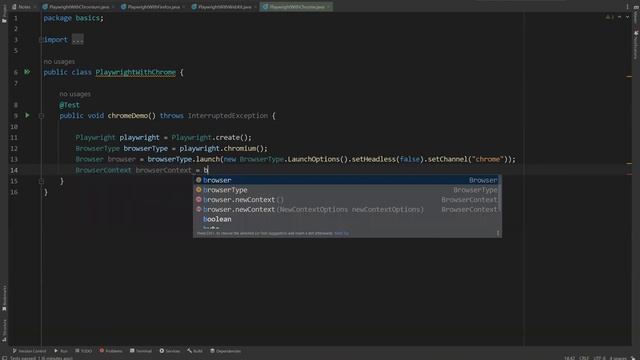Image resolution: width=640 pixels, height=360 pixels.
Task: Open the Structure tool window
Action: pos(4,331)
